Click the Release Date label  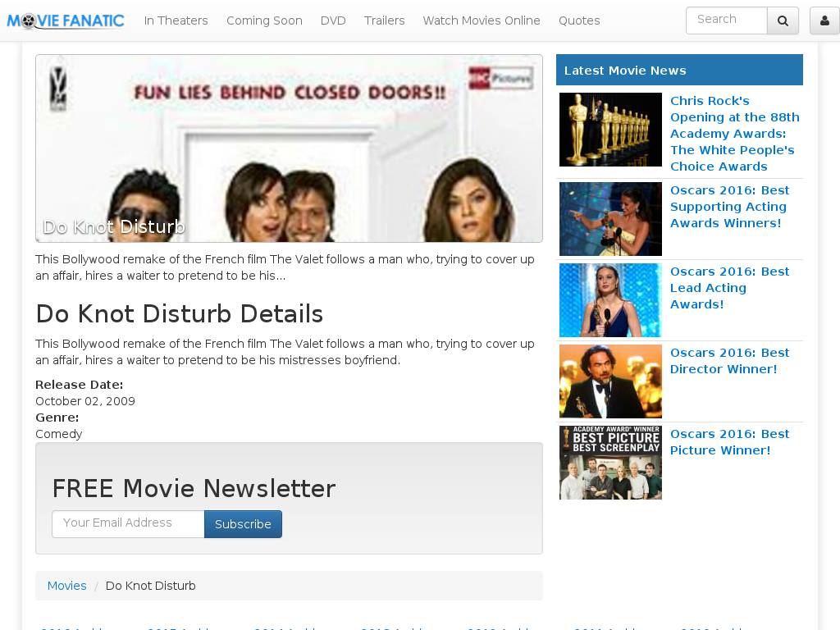point(80,384)
